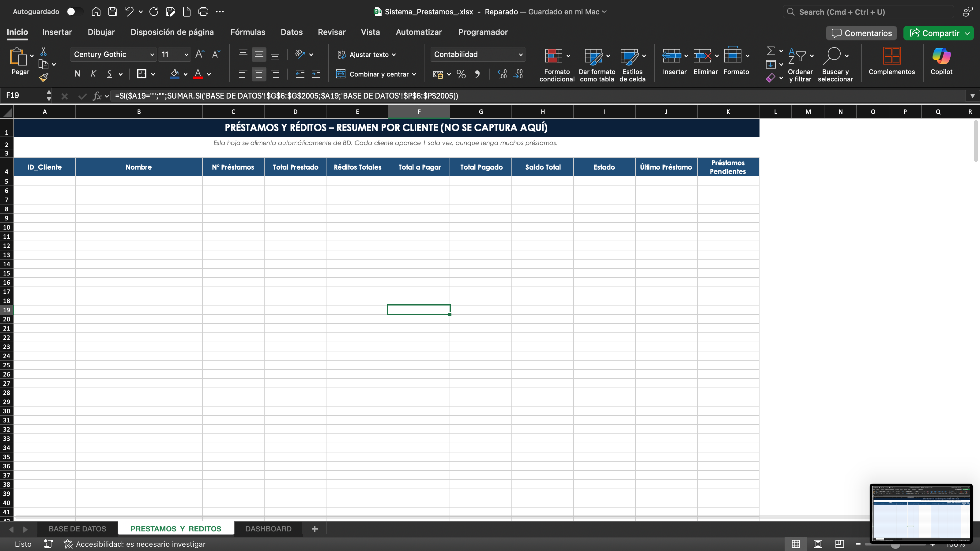Image resolution: width=980 pixels, height=551 pixels.
Task: Click the percent style icon
Action: pos(461,74)
